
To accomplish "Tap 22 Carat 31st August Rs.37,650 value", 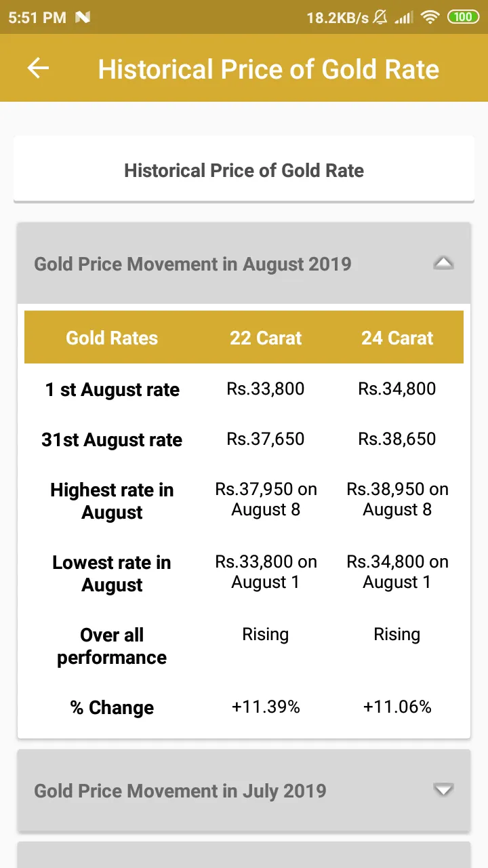I will pos(266,439).
